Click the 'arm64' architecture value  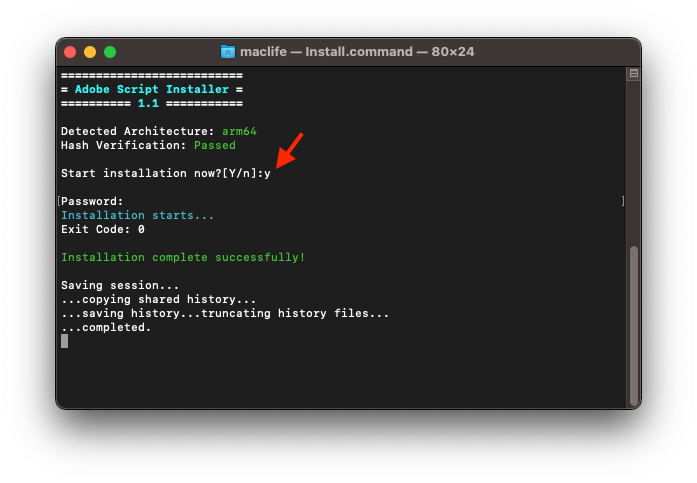[239, 131]
